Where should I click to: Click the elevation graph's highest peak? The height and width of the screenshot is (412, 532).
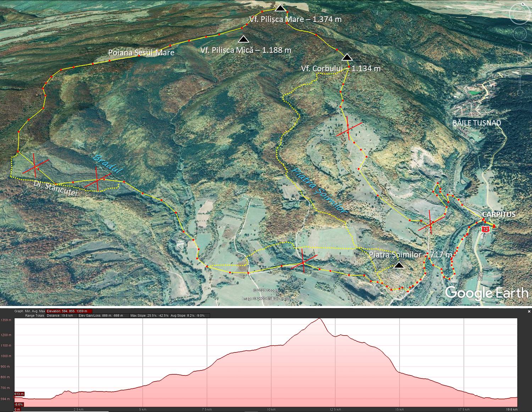click(320, 319)
